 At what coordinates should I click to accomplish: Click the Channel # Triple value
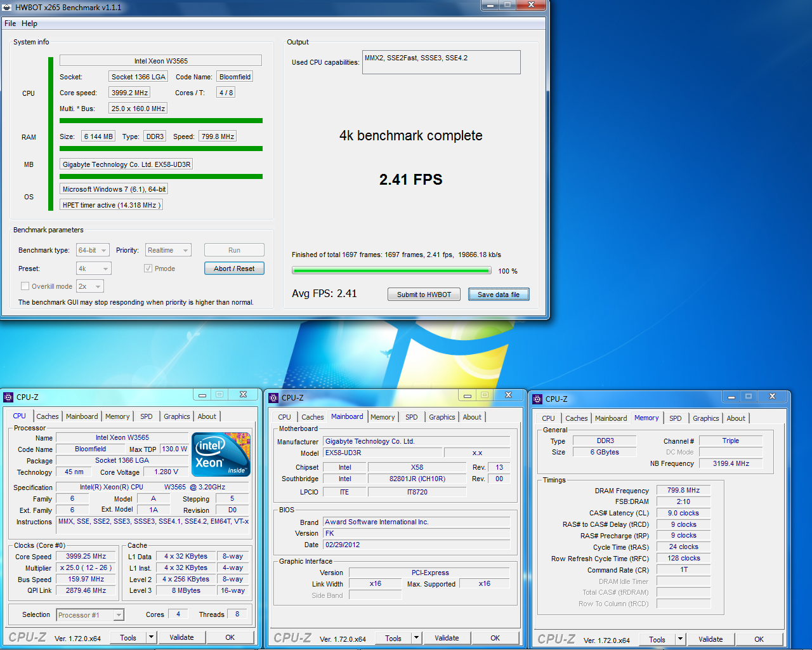[731, 441]
